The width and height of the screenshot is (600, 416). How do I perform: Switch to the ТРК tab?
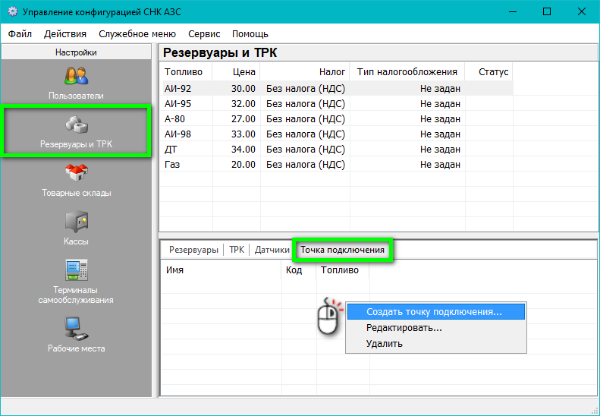(x=236, y=250)
